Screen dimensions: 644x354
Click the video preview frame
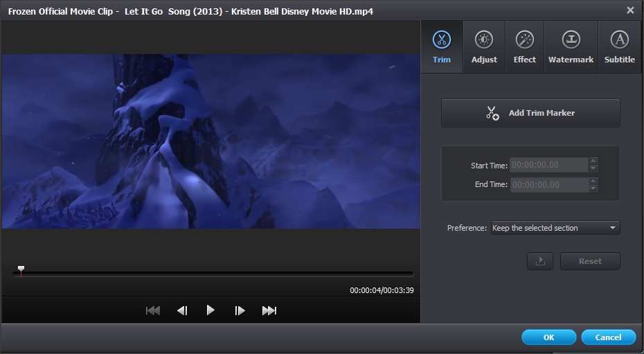click(x=211, y=141)
